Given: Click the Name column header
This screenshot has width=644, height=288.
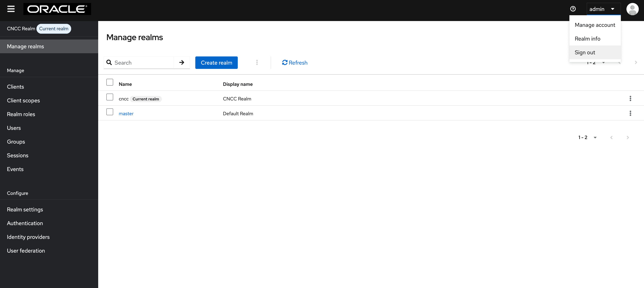Looking at the screenshot, I should point(125,84).
